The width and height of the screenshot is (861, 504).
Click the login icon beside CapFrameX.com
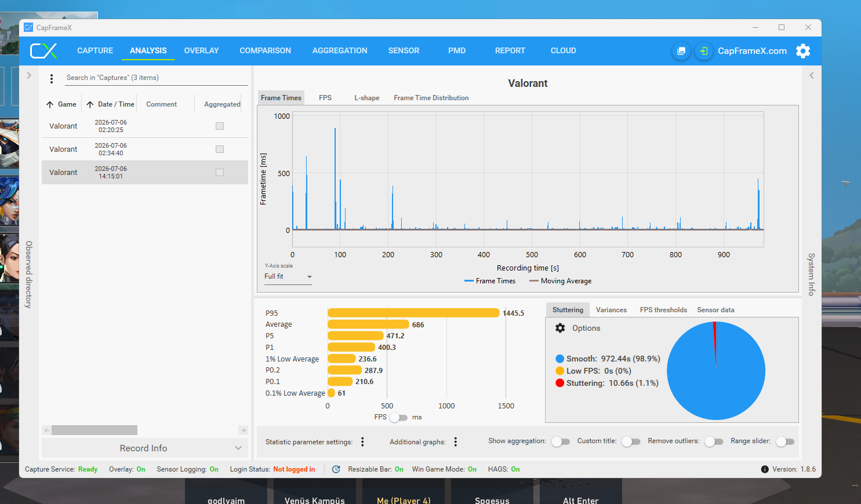pyautogui.click(x=703, y=51)
